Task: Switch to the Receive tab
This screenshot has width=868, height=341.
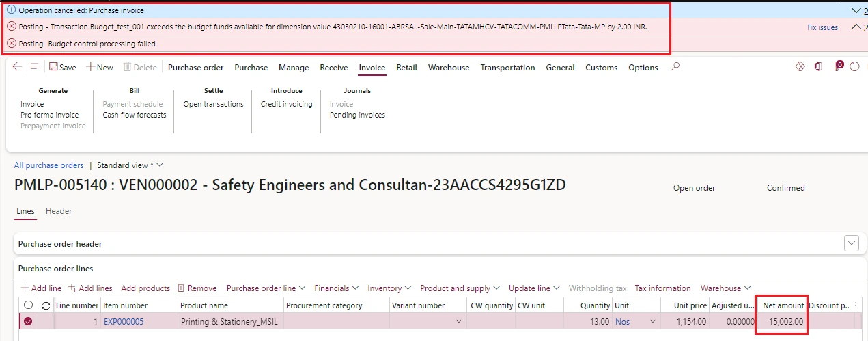Action: [334, 68]
